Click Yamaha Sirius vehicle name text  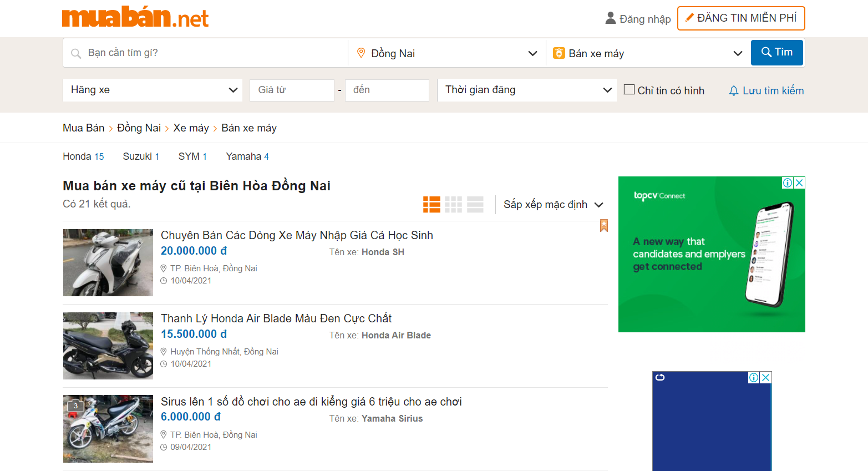point(392,418)
